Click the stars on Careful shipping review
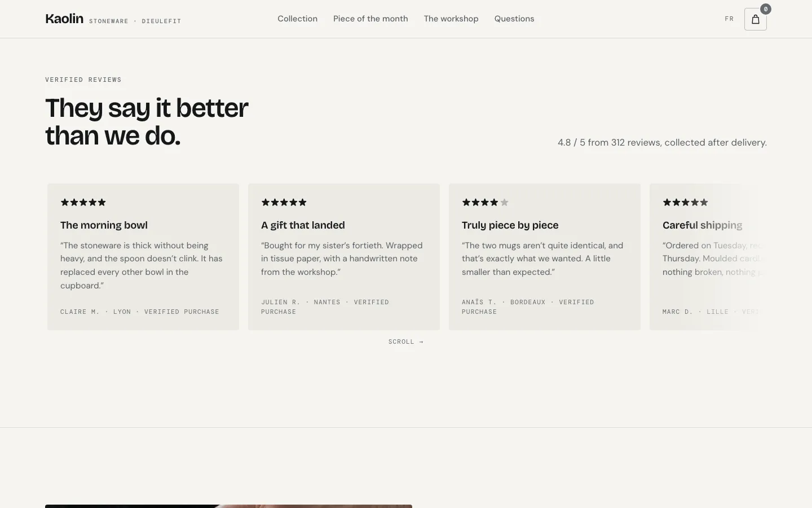The width and height of the screenshot is (812, 508). click(685, 202)
